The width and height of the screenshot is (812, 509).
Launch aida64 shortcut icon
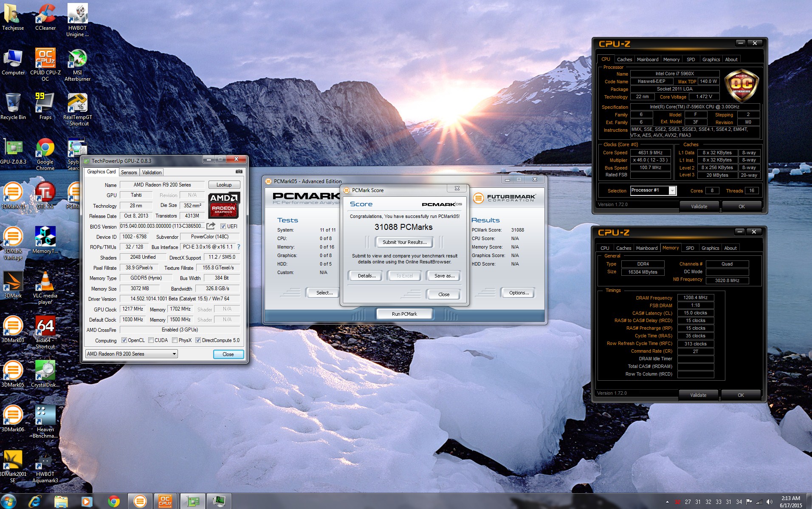tap(45, 332)
